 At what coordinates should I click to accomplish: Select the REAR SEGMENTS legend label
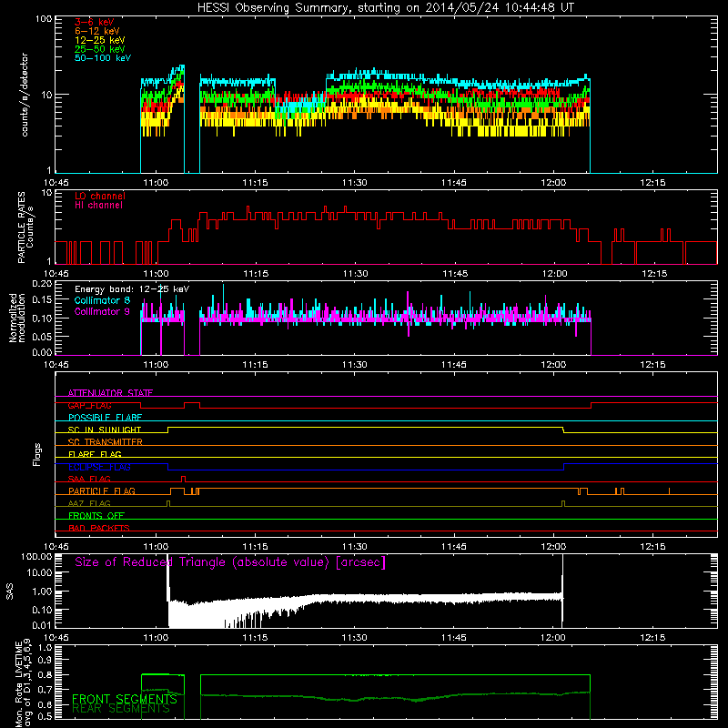[121, 709]
